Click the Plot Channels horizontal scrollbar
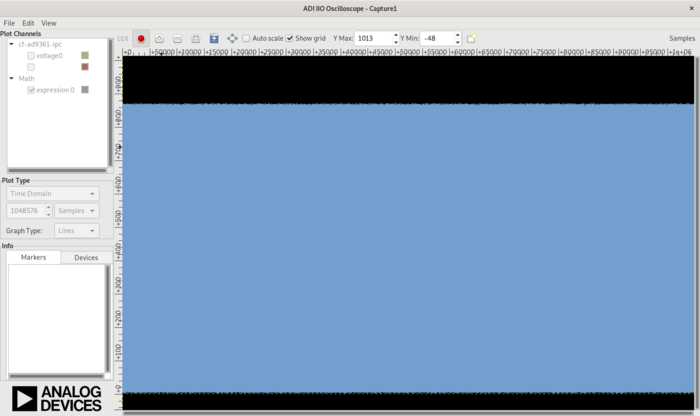Screen dimensions: 700x416 [57, 170]
